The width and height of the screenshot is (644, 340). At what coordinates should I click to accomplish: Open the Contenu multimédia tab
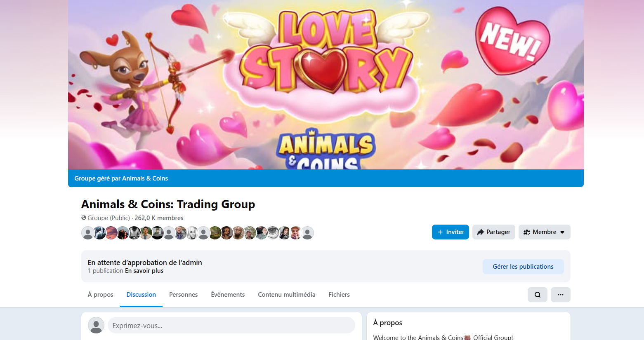286,295
